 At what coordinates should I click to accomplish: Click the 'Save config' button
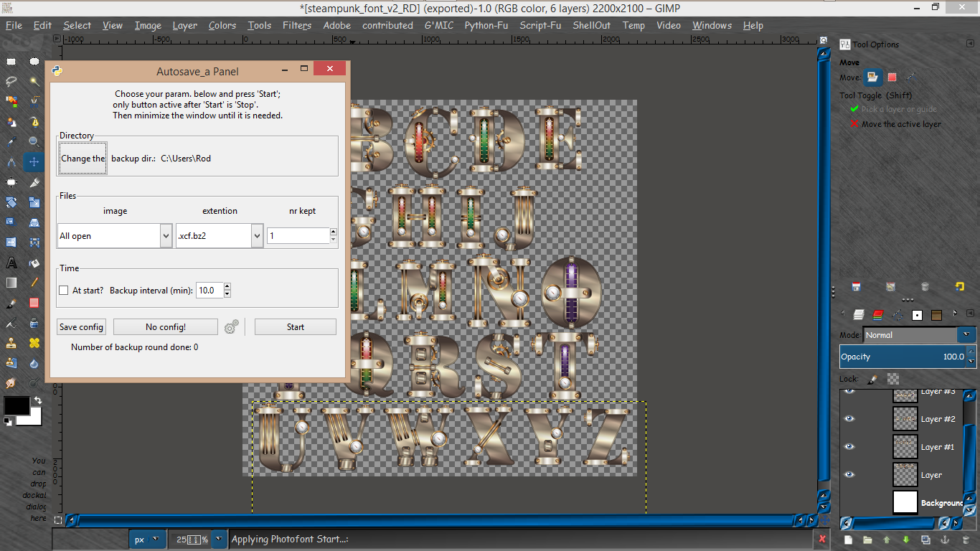[x=82, y=327]
